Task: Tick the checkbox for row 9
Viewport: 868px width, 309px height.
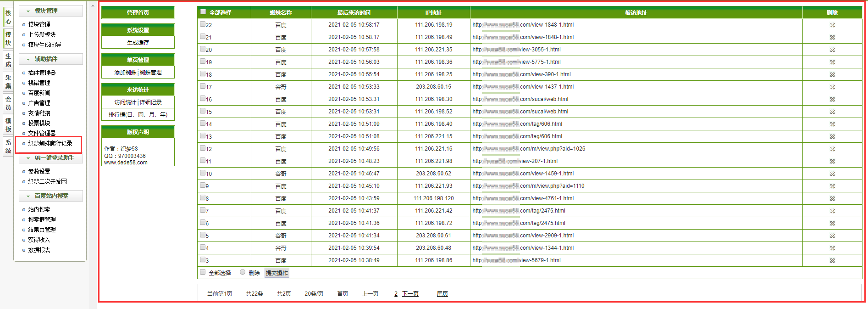Action: point(203,185)
